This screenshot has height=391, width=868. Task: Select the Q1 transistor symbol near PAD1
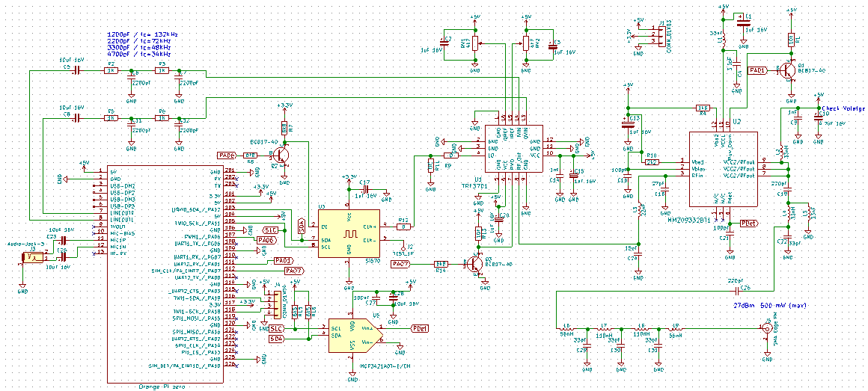pos(787,70)
